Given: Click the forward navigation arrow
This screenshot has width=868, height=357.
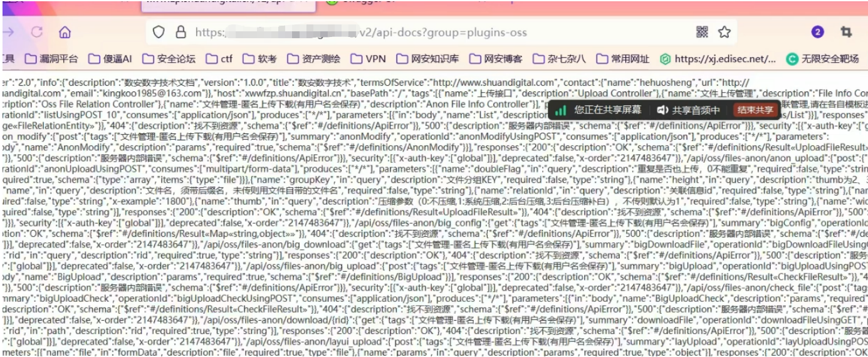Looking at the screenshot, I should [9, 32].
